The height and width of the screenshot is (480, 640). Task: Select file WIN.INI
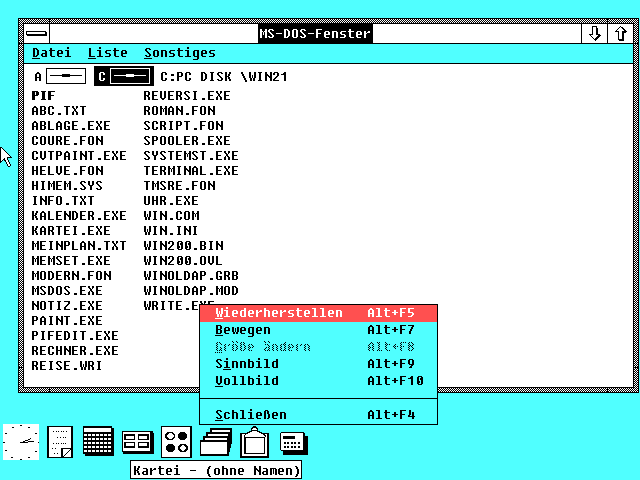(x=171, y=231)
